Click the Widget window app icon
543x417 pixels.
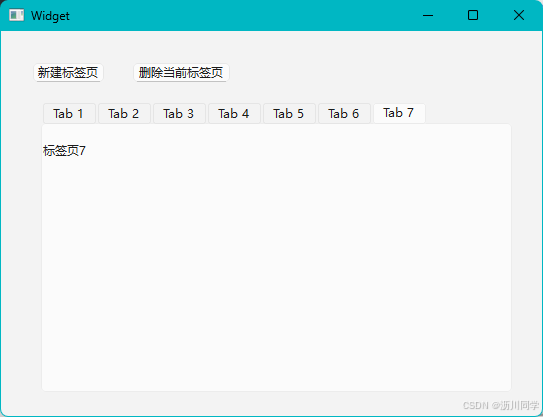16,15
